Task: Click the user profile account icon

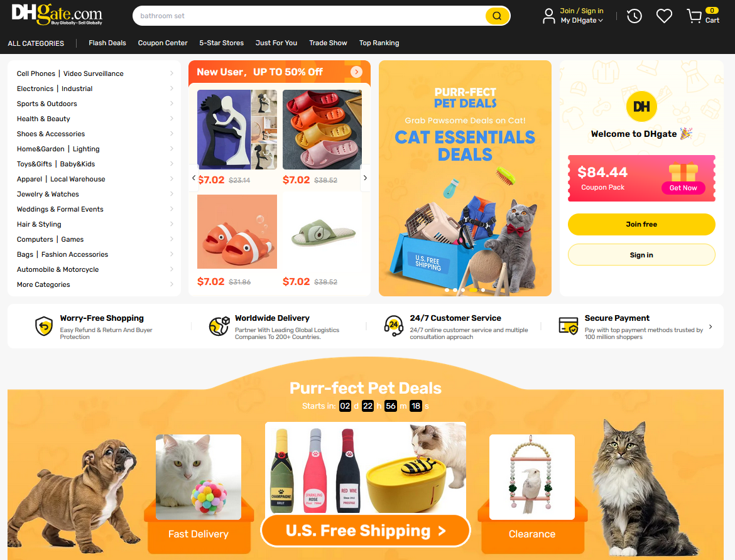Action: [x=548, y=16]
